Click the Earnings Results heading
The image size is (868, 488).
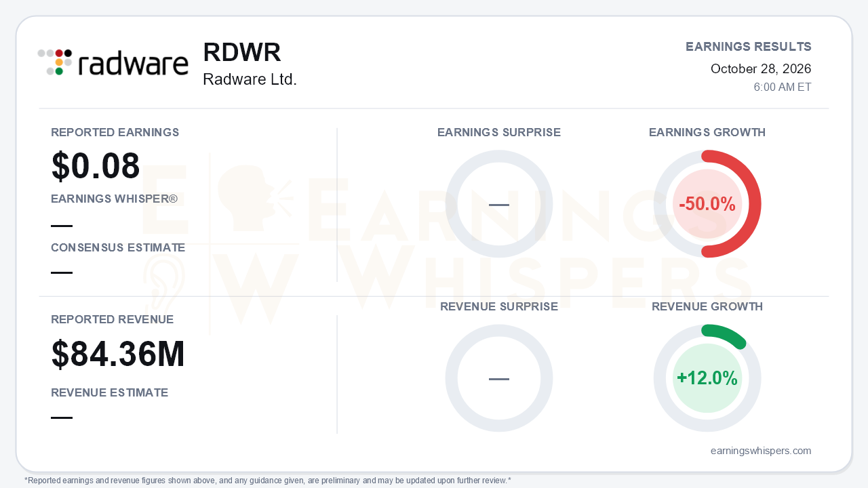[749, 47]
